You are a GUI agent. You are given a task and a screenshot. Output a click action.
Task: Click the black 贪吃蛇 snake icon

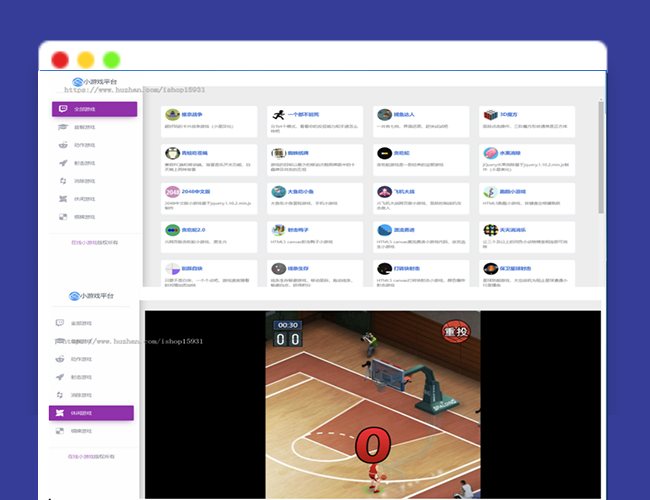(384, 153)
